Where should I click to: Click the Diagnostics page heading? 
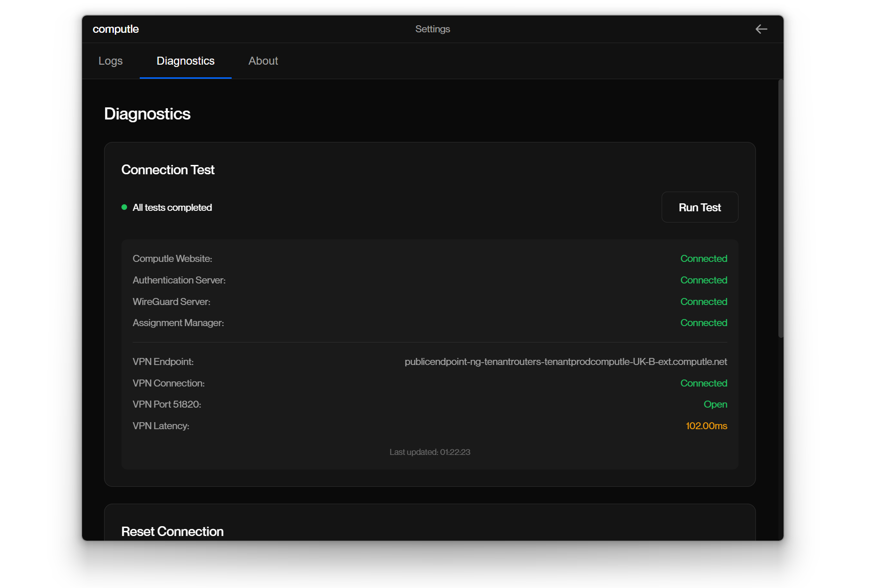[x=147, y=114]
